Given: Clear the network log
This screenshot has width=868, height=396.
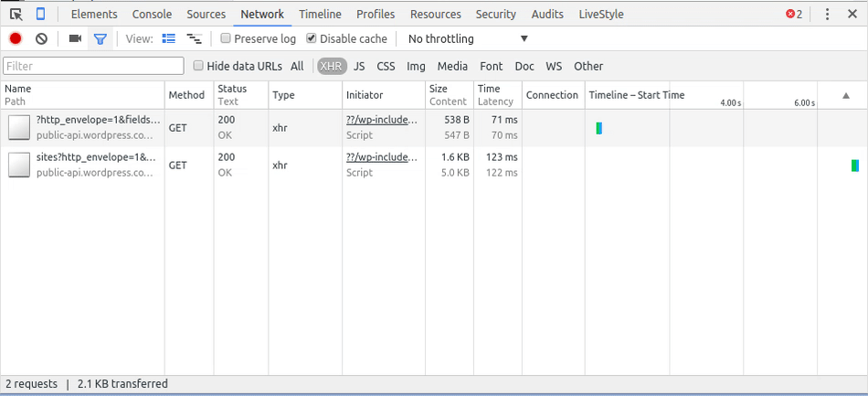Looking at the screenshot, I should pyautogui.click(x=41, y=38).
